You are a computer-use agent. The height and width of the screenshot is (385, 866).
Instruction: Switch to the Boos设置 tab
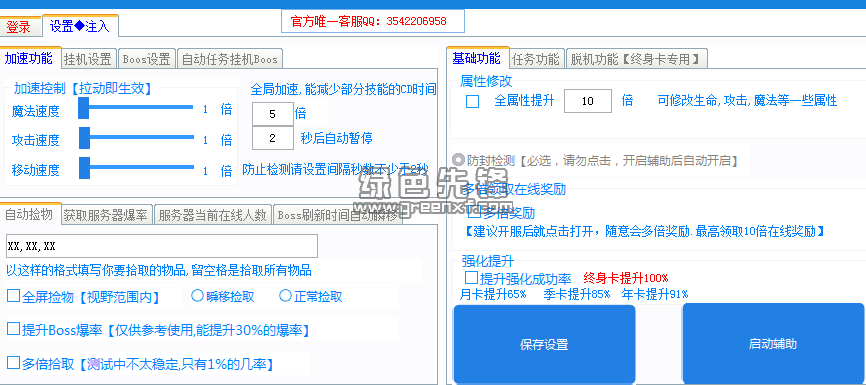coord(146,59)
